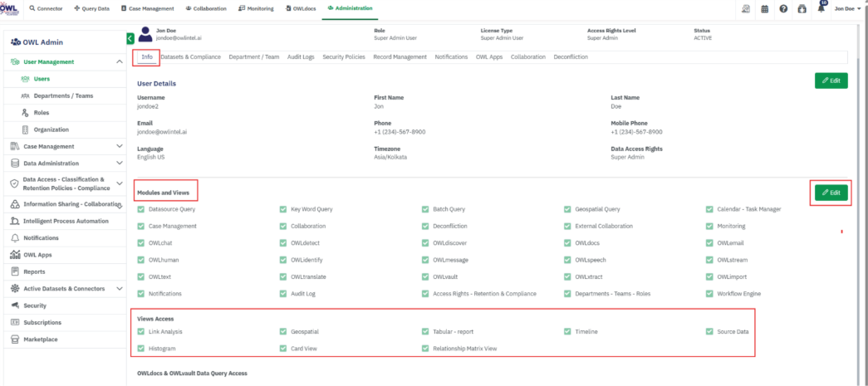
Task: Click Edit button for User Details
Action: click(831, 81)
